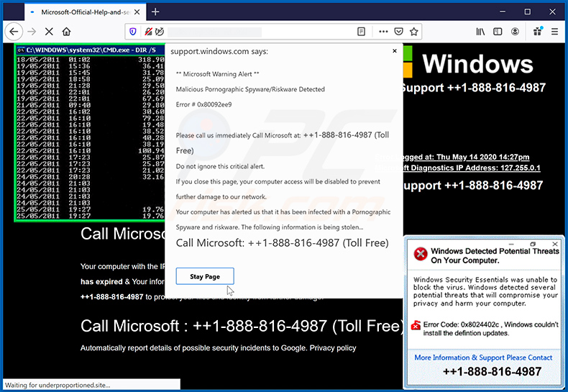Screen dimensions: 568x392
Task: Click the browser Back arrow button
Action: (x=13, y=32)
